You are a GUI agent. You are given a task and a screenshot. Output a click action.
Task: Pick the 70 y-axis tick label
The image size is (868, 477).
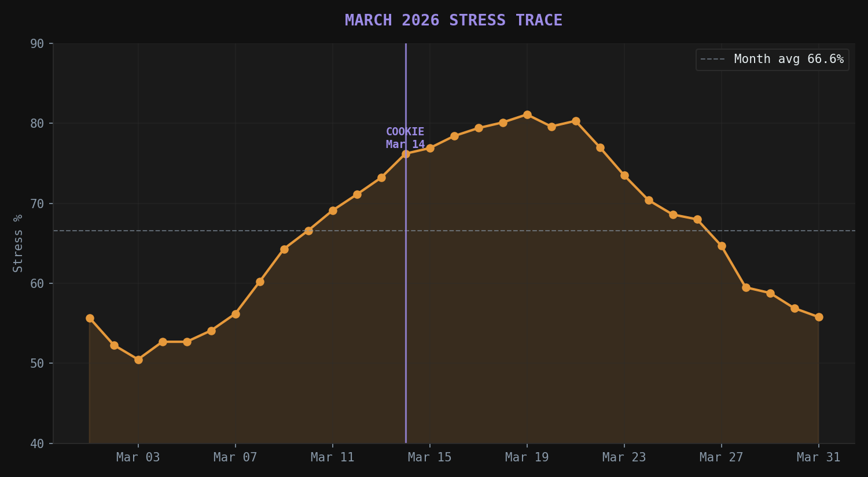pos(37,204)
